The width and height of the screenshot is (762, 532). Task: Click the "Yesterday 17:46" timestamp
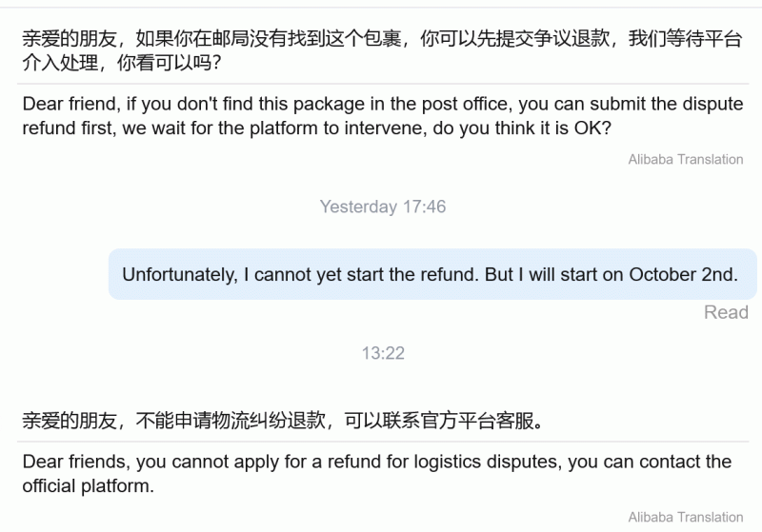tap(382, 207)
